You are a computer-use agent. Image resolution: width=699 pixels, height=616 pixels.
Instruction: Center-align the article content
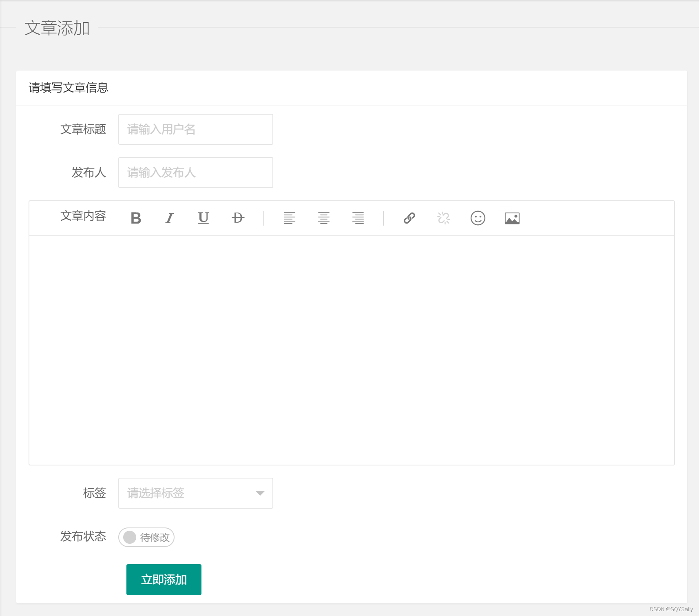coord(324,218)
